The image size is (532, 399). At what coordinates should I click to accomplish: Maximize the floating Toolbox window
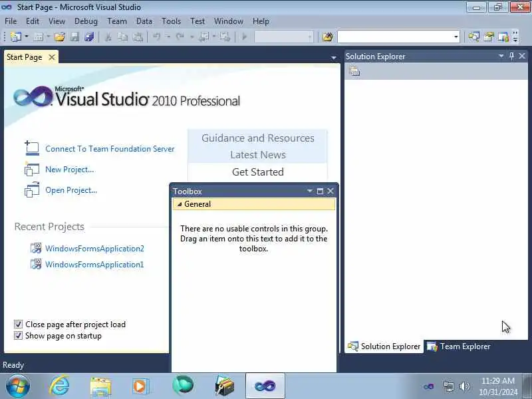point(320,192)
